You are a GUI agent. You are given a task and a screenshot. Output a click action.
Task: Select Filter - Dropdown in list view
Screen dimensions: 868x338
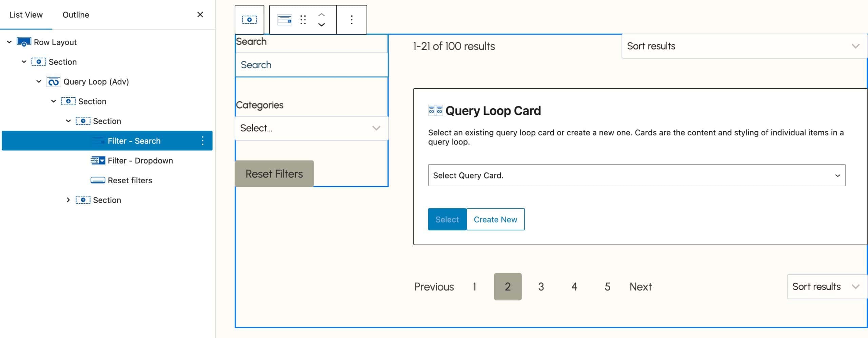pos(140,161)
